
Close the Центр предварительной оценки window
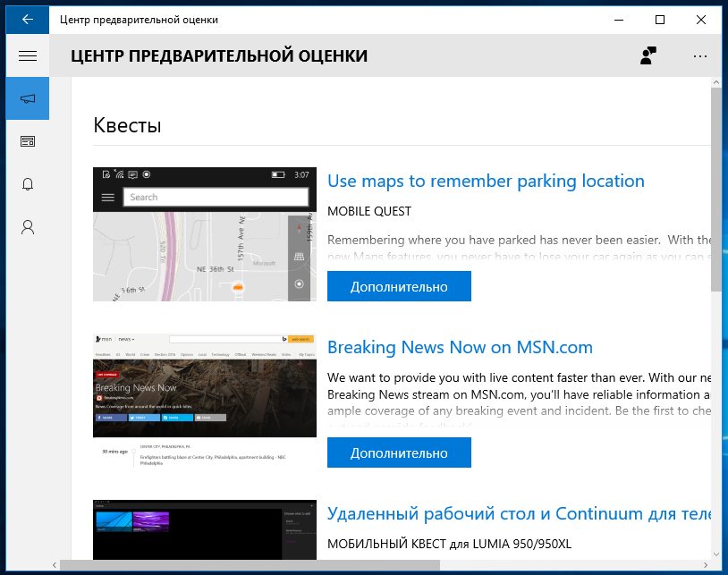tap(701, 20)
